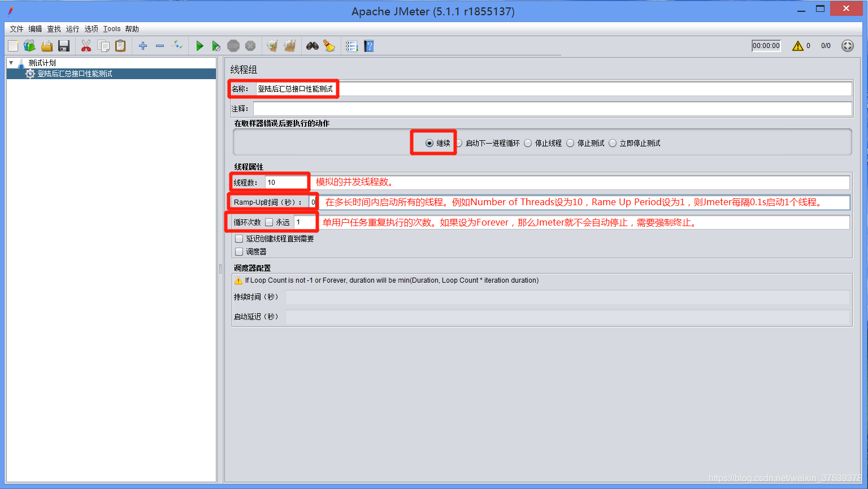
Task: Select the 停止测试 radio option
Action: (x=570, y=143)
